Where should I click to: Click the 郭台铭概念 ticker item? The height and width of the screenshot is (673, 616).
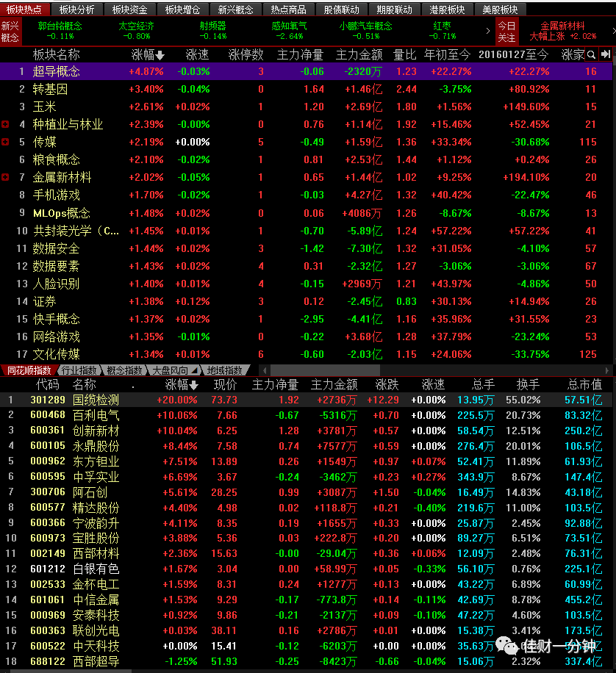(x=60, y=31)
